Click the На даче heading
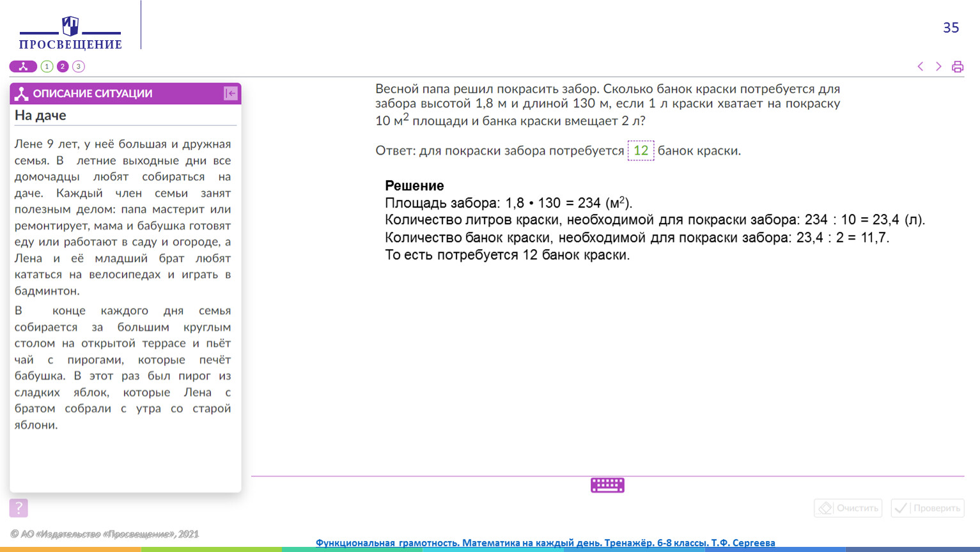 point(40,116)
